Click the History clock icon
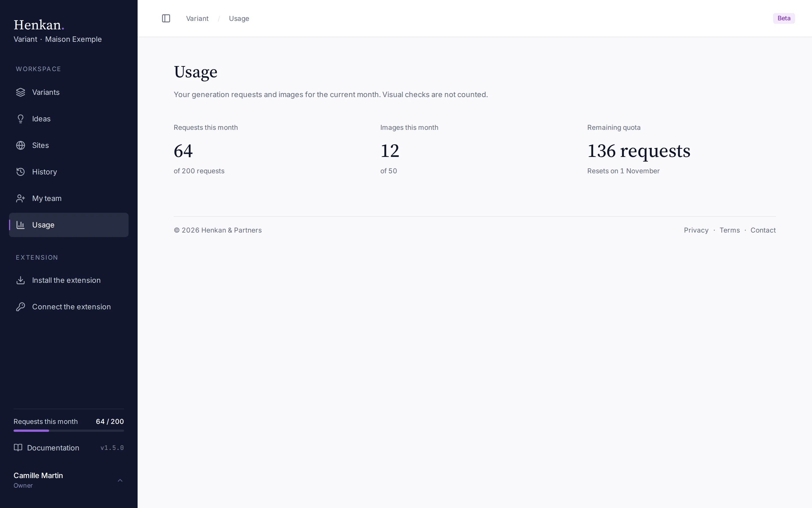 click(x=21, y=172)
